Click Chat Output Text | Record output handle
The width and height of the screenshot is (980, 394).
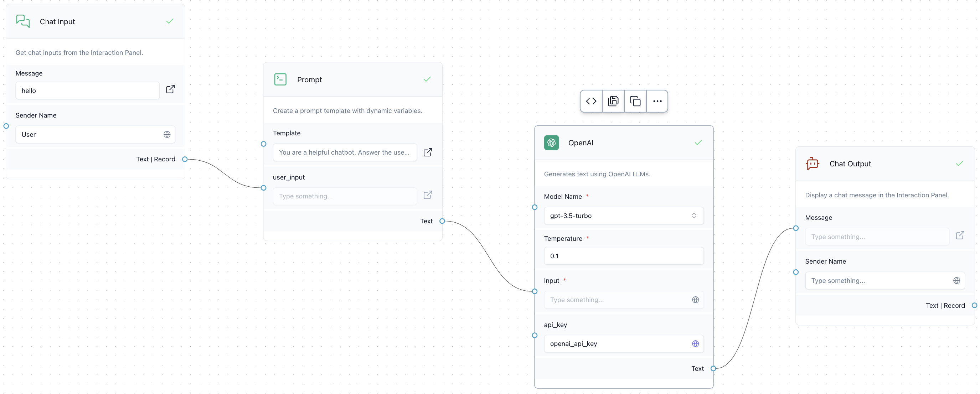tap(974, 305)
